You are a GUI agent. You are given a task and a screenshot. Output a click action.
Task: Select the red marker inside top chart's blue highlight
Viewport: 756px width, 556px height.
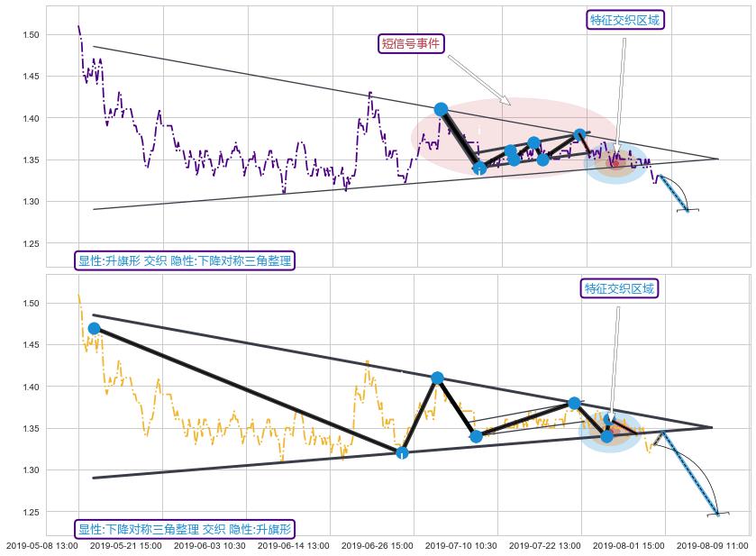pos(615,162)
